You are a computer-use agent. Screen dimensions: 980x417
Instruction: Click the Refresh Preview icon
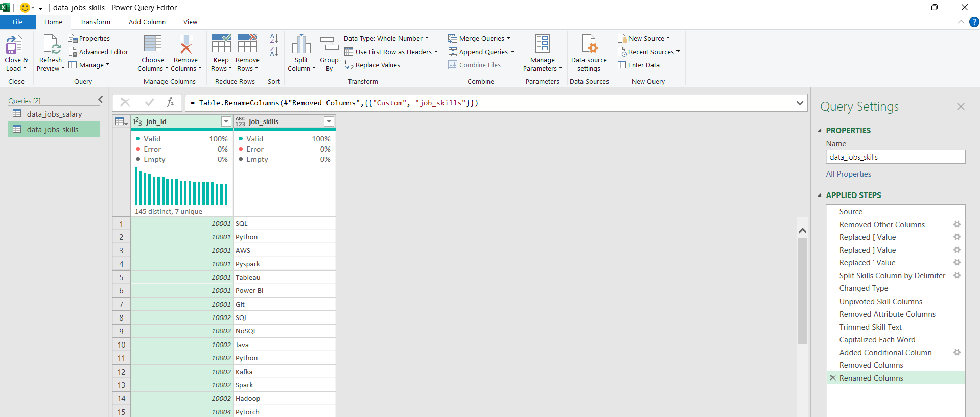[51, 44]
